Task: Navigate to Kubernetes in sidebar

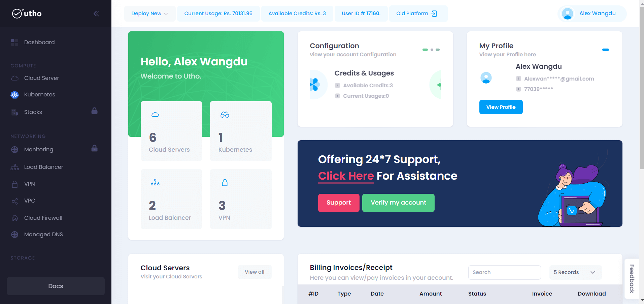Action: pyautogui.click(x=39, y=95)
